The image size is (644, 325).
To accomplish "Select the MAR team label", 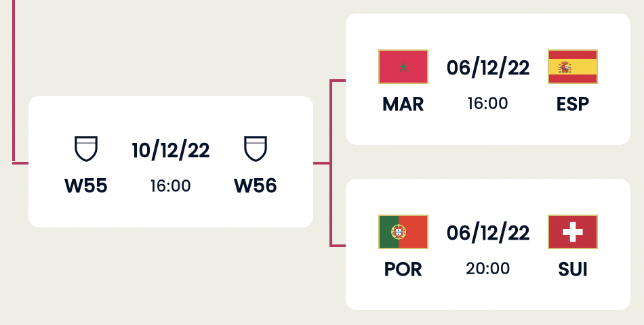I will [x=403, y=104].
